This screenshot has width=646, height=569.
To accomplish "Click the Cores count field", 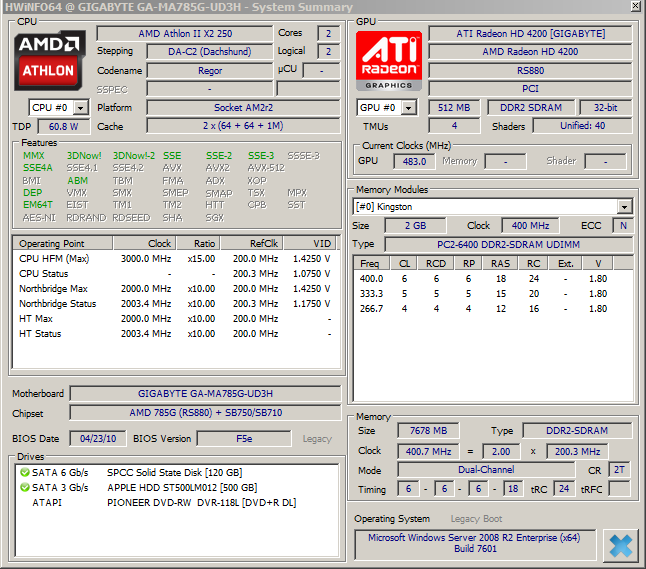I will [328, 34].
